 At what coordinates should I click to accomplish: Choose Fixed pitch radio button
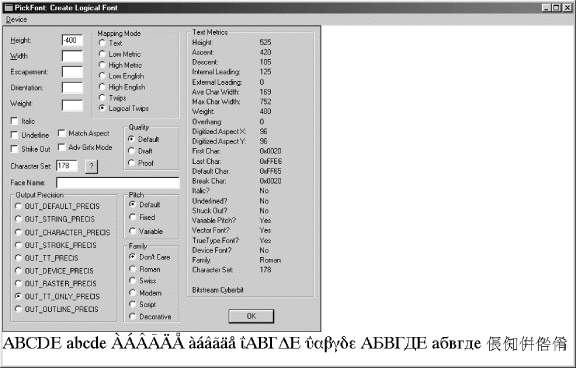(133, 217)
